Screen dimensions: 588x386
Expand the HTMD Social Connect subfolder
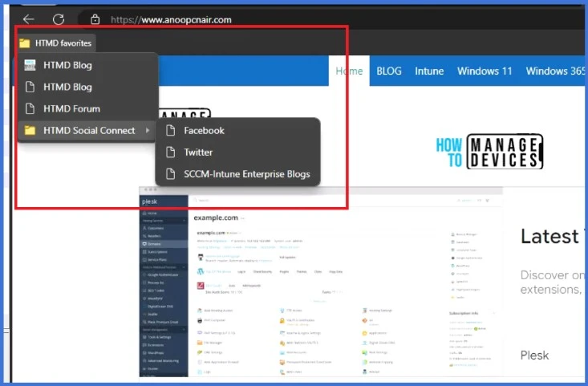coord(87,131)
